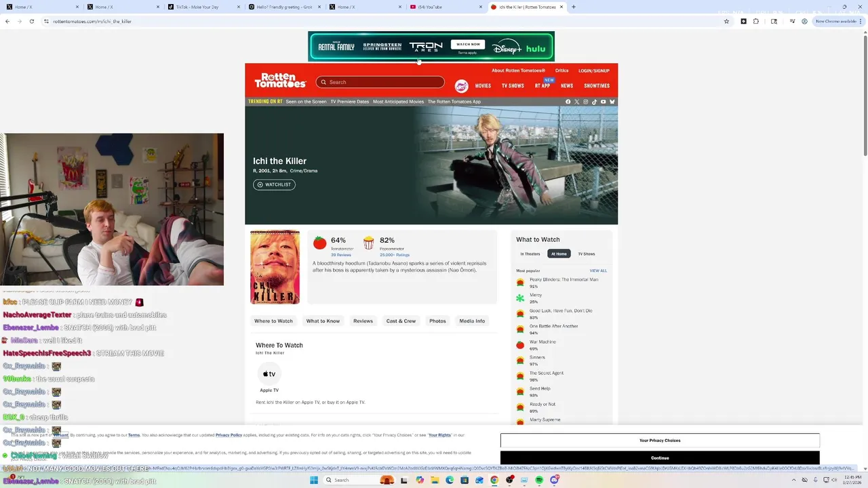
Task: Open One Battle After Another entry
Action: coord(553,326)
